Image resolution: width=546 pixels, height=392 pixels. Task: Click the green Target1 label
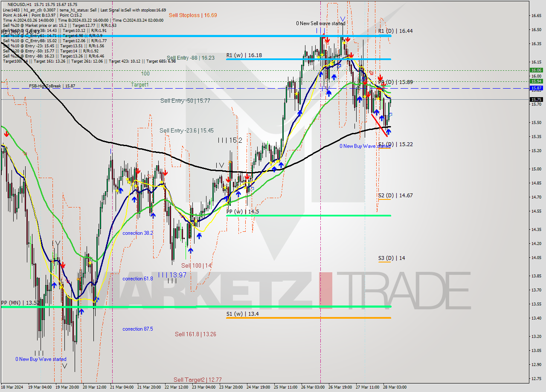(140, 85)
